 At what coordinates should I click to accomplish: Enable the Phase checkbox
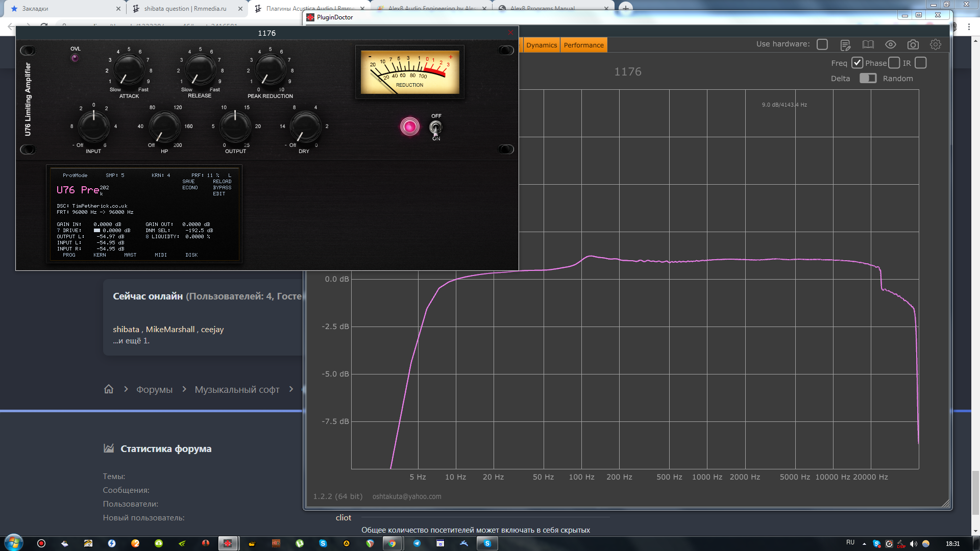(x=894, y=63)
